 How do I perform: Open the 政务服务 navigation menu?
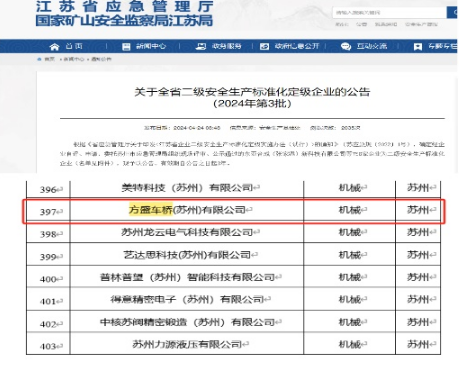[x=226, y=46]
